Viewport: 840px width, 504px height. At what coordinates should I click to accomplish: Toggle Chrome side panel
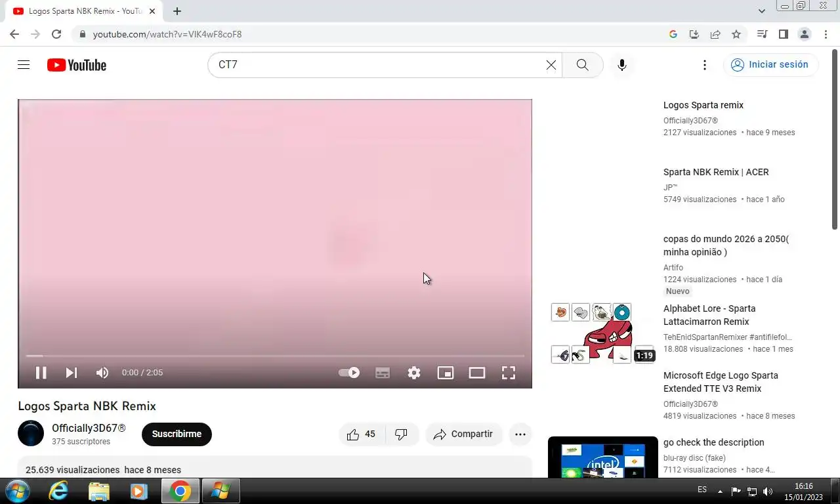(783, 34)
